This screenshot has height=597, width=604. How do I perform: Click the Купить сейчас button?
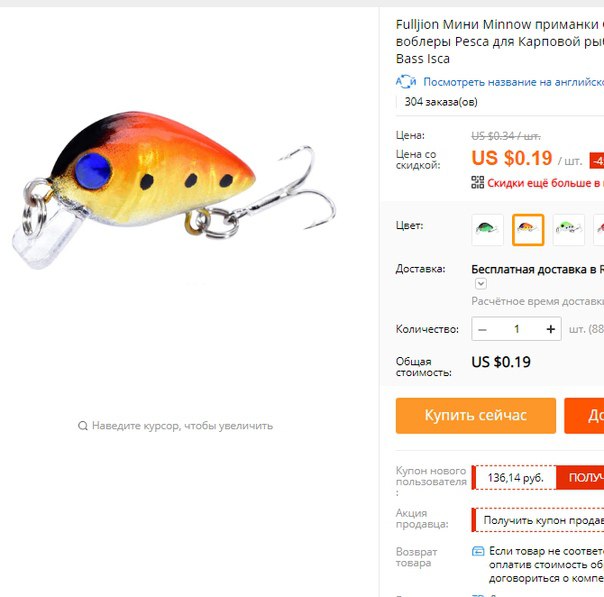[x=476, y=416]
